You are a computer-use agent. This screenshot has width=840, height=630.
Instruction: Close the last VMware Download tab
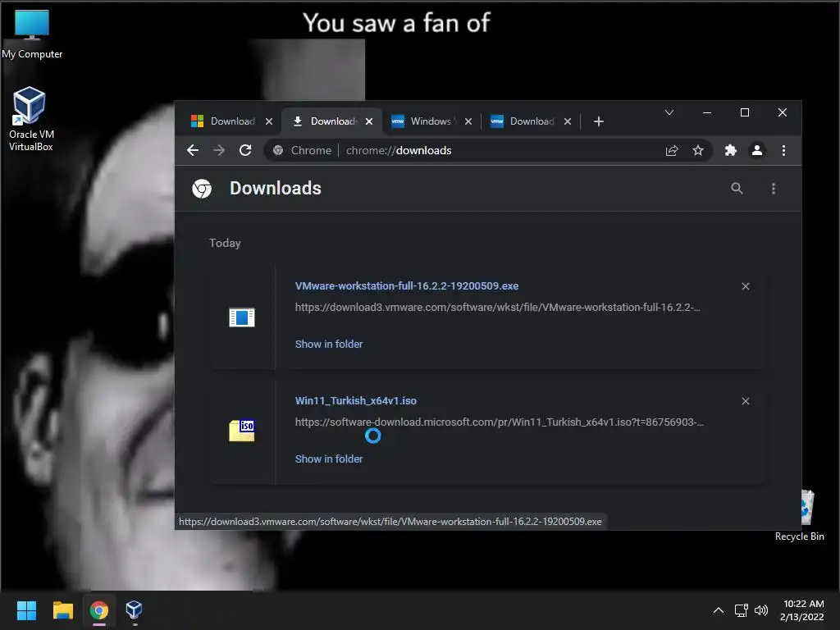pyautogui.click(x=568, y=121)
